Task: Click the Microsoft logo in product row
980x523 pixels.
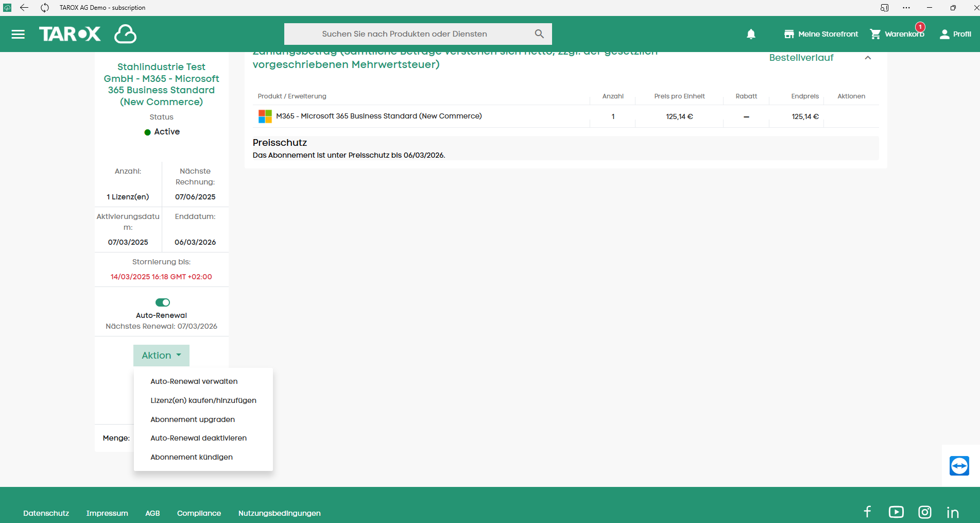Action: (x=265, y=116)
